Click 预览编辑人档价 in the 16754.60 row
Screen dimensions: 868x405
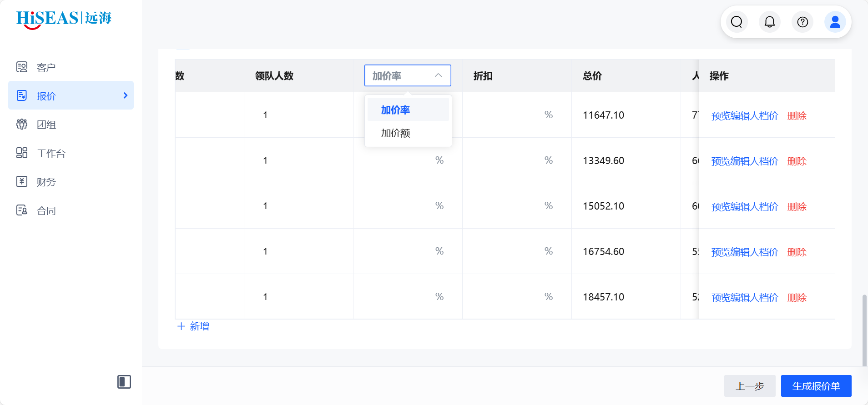(745, 252)
